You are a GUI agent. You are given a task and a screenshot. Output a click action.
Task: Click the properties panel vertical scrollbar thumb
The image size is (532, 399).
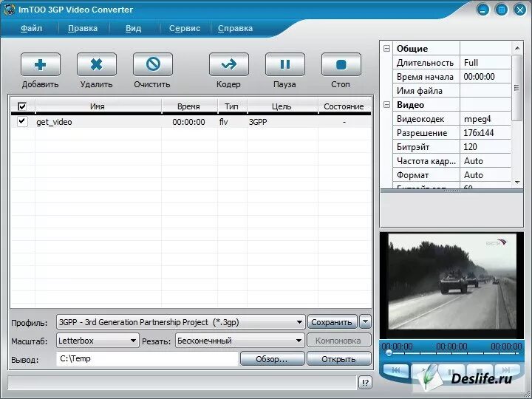coord(516,87)
